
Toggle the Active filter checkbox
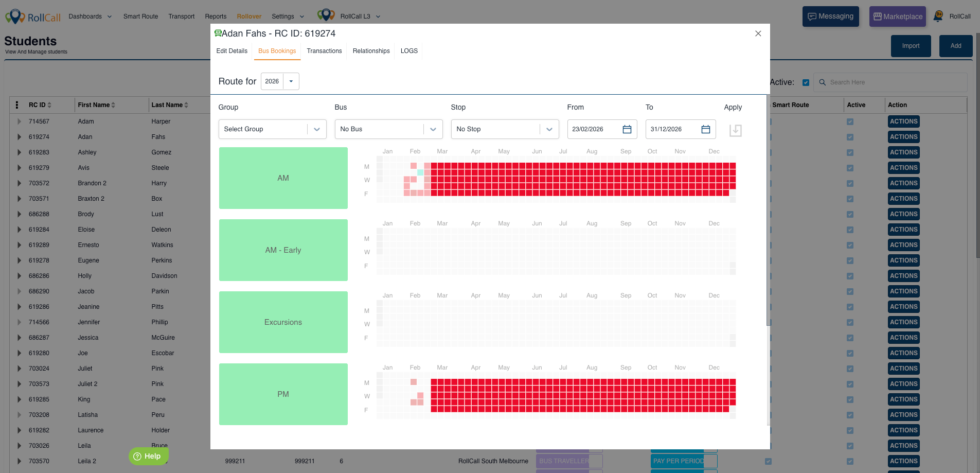click(806, 82)
